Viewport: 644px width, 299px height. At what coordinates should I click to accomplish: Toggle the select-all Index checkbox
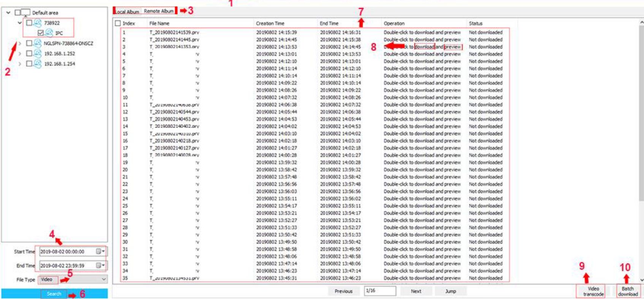(118, 24)
